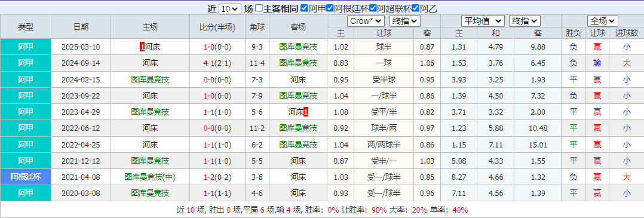The height and width of the screenshot is (218, 644).
Task: Click the corner count 9-3
Action: pyautogui.click(x=257, y=47)
